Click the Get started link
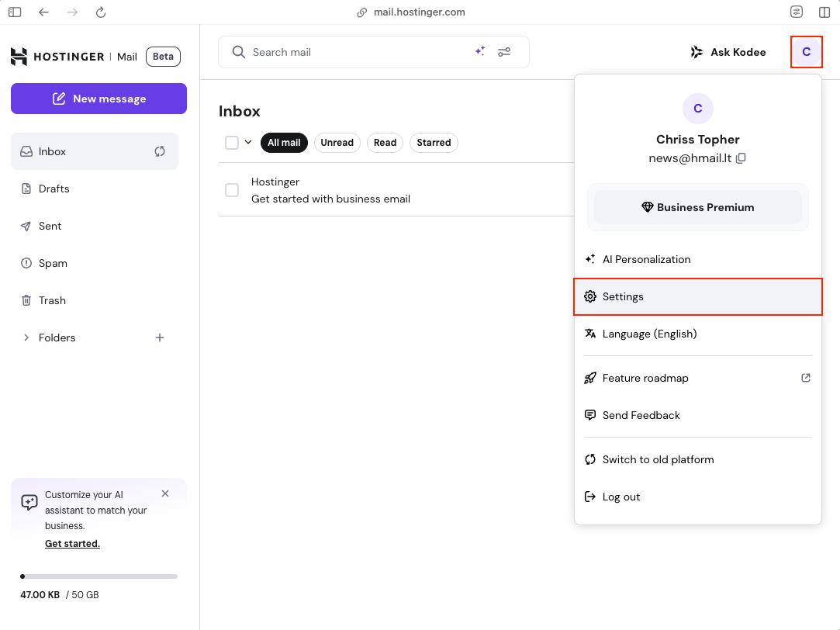Viewport: 840px width, 630px height. point(72,544)
